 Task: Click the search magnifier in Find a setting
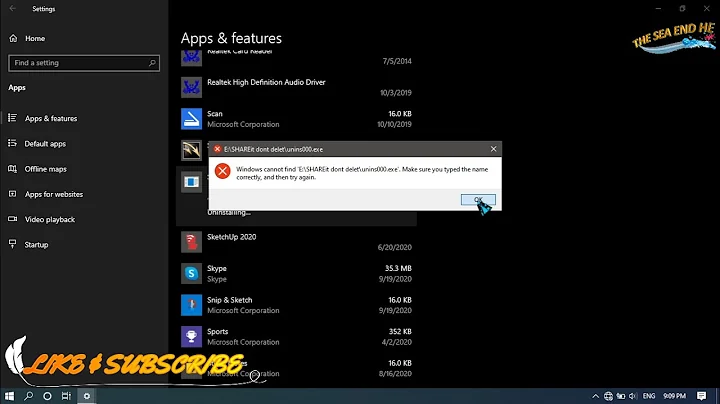(152, 63)
